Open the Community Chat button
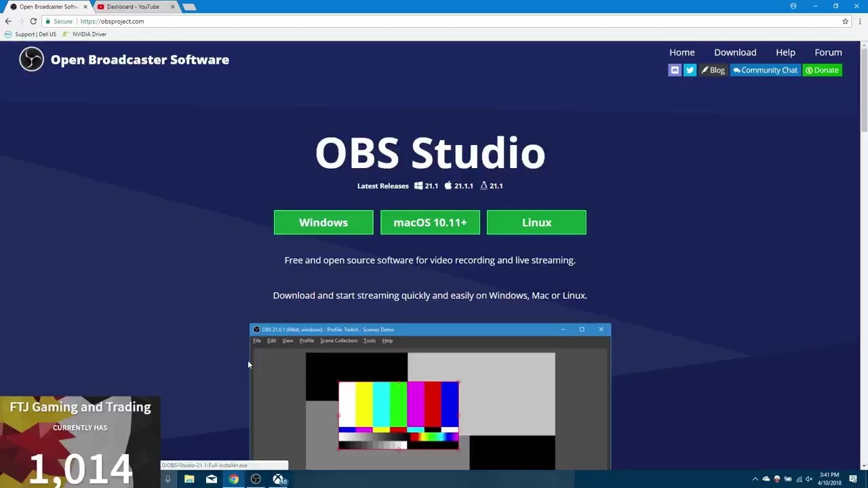Viewport: 868px width, 488px height. tap(765, 70)
